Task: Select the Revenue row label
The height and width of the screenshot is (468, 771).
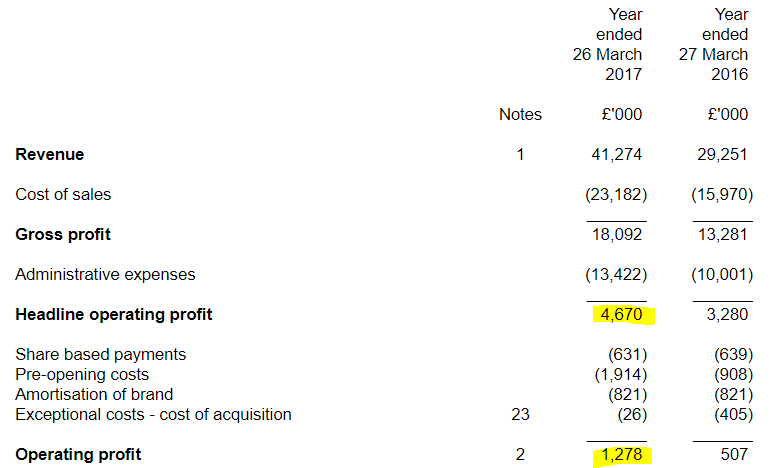Action: (x=50, y=154)
